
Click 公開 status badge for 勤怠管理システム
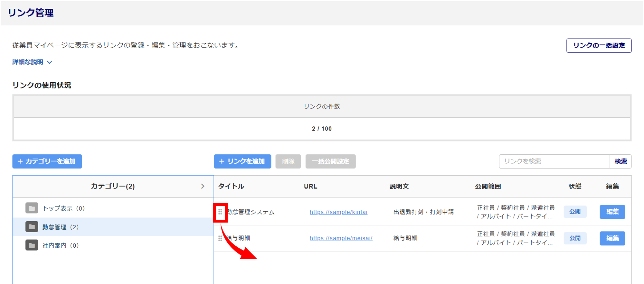575,212
